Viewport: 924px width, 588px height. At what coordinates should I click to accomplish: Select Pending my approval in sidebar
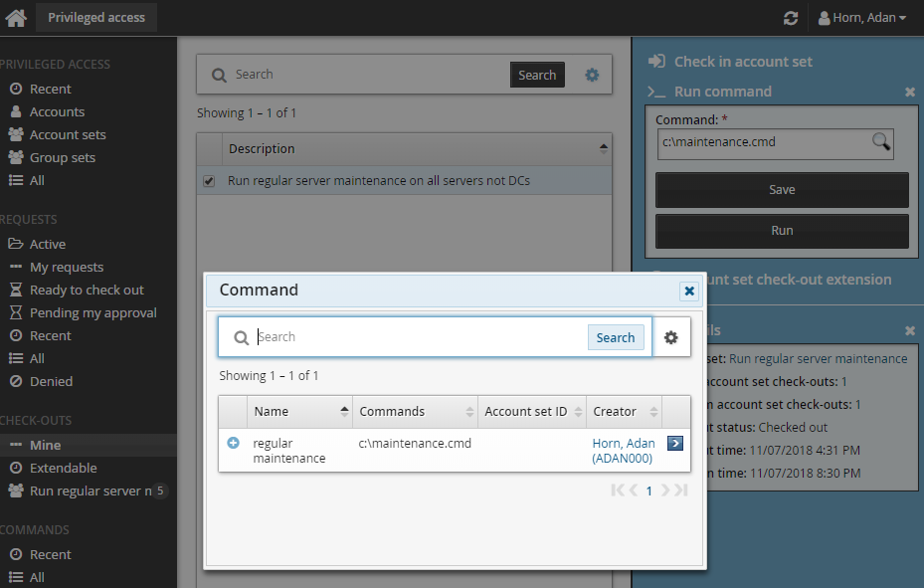click(92, 312)
